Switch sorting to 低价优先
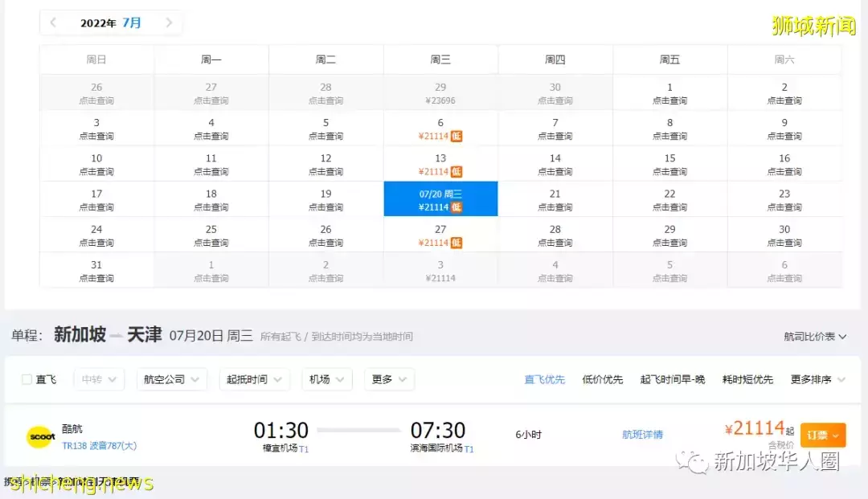The image size is (868, 499). [x=602, y=379]
